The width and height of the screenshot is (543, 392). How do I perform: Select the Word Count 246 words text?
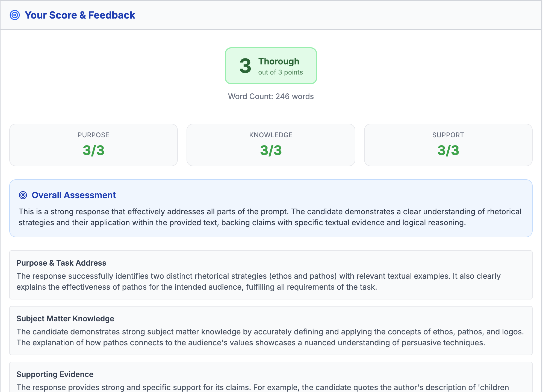pyautogui.click(x=271, y=96)
